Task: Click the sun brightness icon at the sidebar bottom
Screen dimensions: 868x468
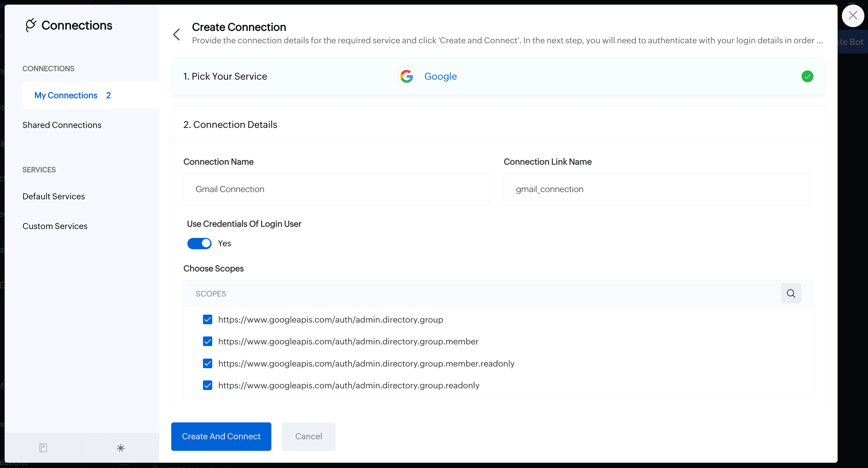Action: pyautogui.click(x=121, y=448)
